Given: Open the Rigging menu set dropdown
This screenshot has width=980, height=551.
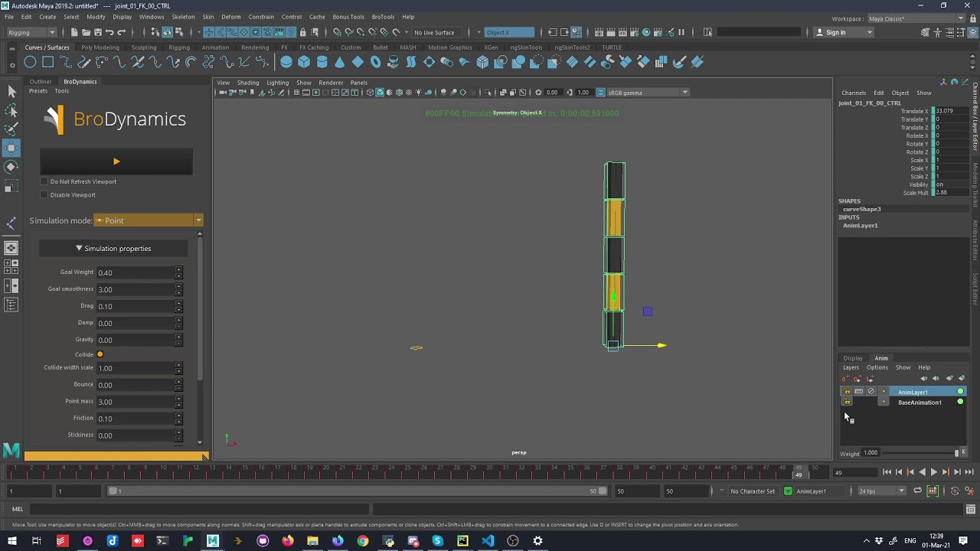Looking at the screenshot, I should coord(31,32).
